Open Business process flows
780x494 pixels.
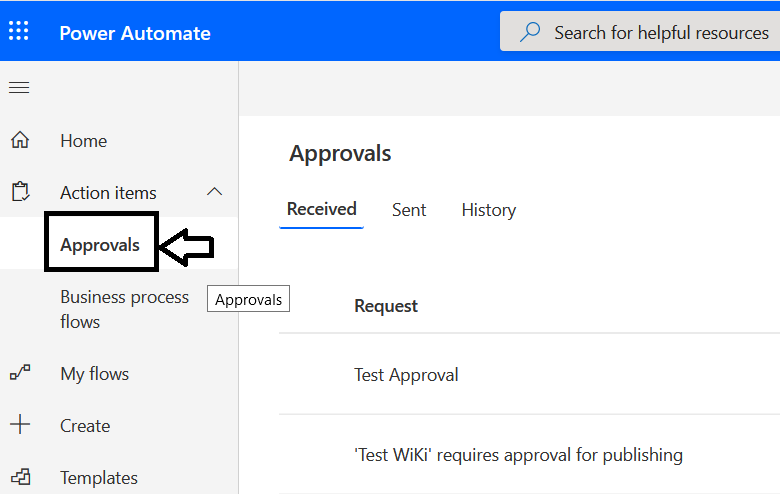(x=124, y=309)
